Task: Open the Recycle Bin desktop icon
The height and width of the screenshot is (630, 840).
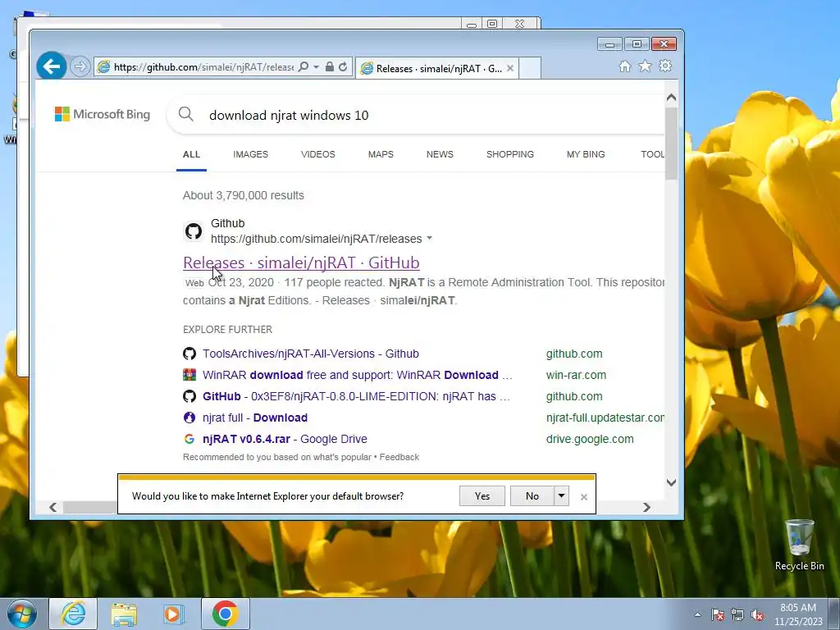Action: (799, 546)
